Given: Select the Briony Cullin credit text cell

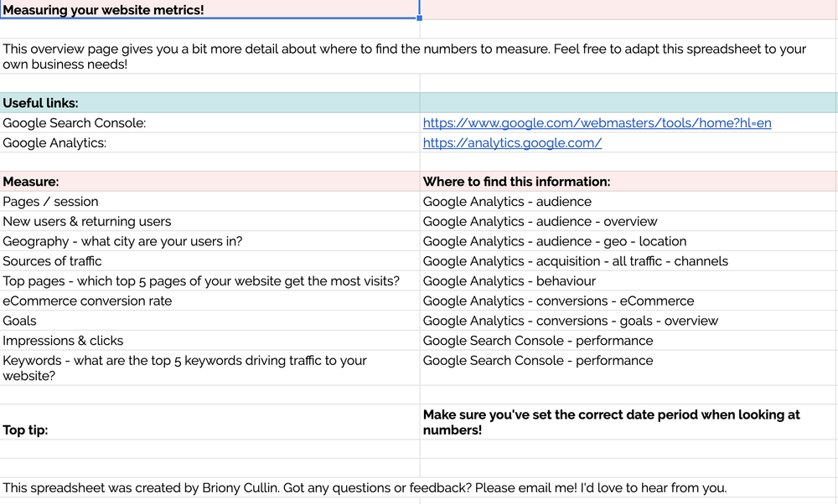Looking at the screenshot, I should tap(365, 488).
